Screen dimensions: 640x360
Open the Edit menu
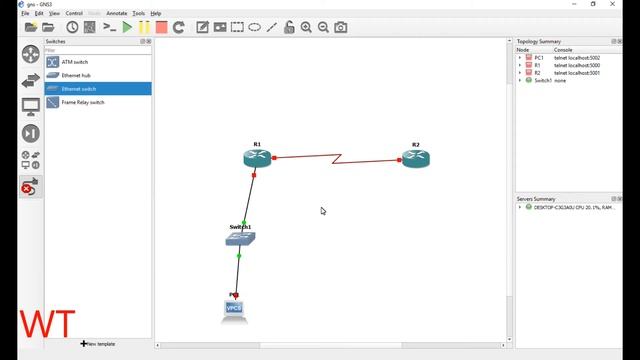[39, 13]
